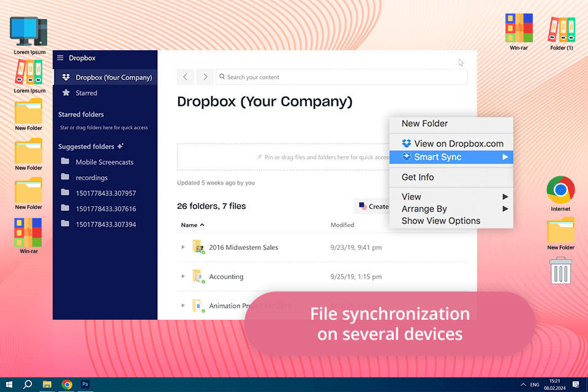Click the Search your content field
The image size is (588, 392).
coord(343,77)
